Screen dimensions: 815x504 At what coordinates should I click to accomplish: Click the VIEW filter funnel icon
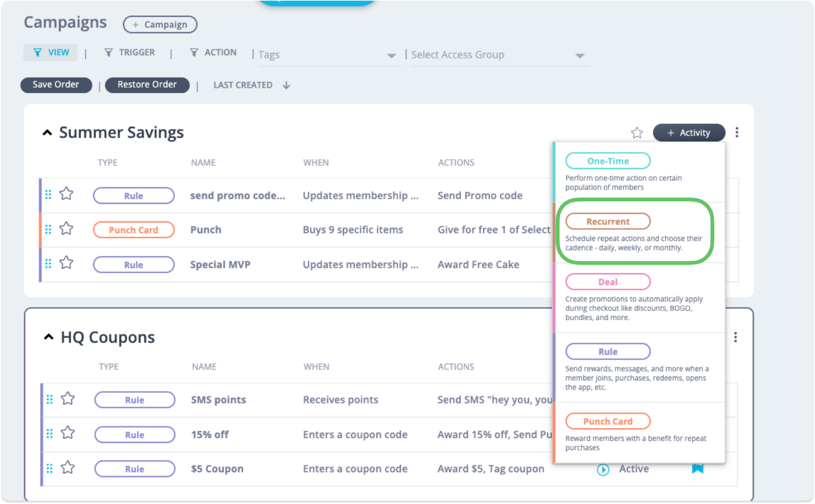[x=37, y=53]
